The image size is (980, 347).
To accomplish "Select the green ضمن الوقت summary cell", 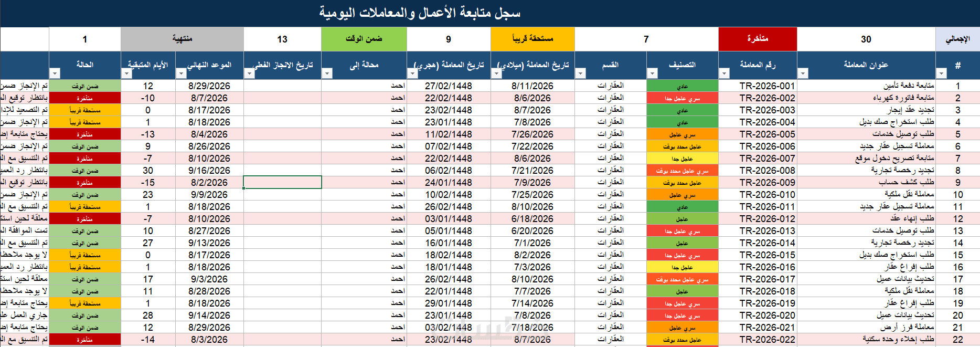I will click(x=364, y=39).
